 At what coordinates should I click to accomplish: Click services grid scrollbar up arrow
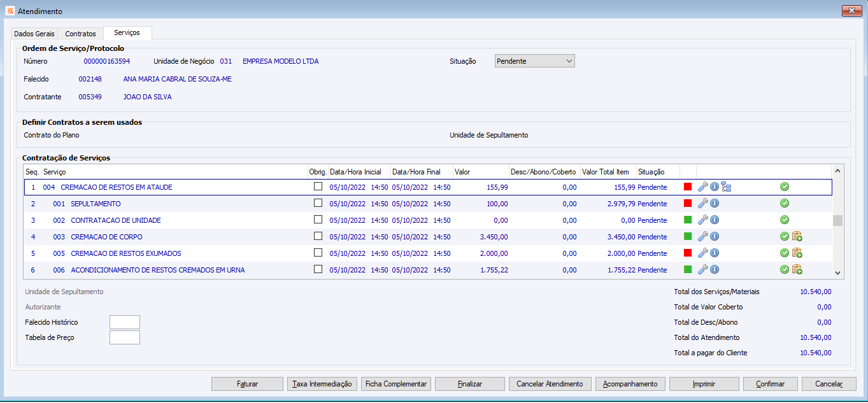(x=838, y=171)
